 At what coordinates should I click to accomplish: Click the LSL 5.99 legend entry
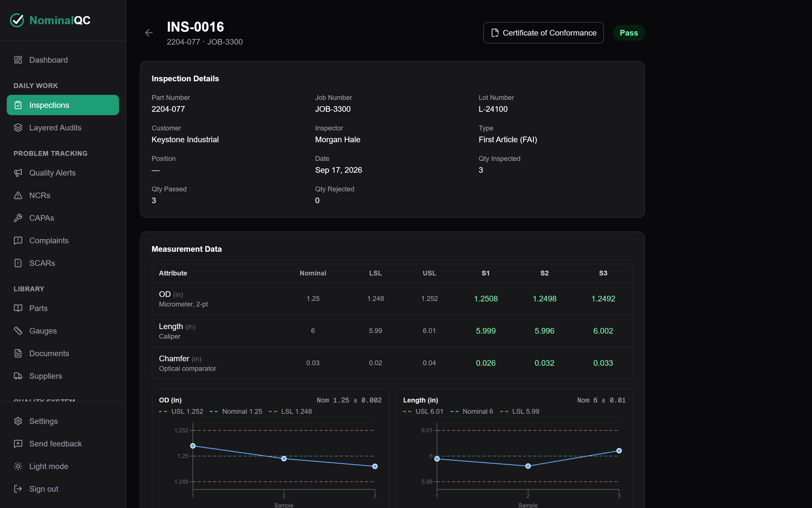point(519,411)
